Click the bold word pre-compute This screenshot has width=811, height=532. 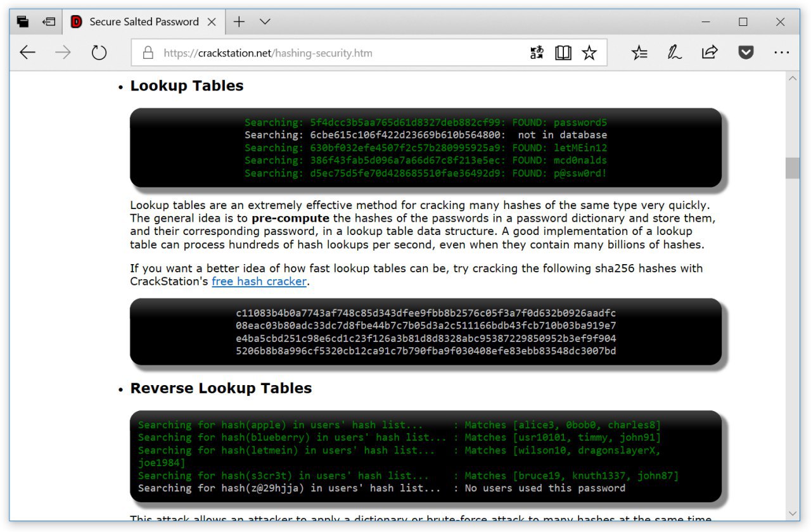290,218
